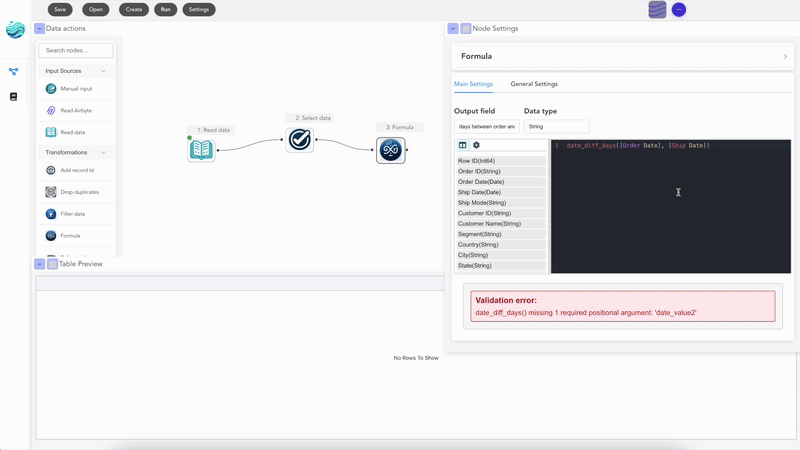
Task: Click inside the Search nodes field
Action: tap(76, 50)
